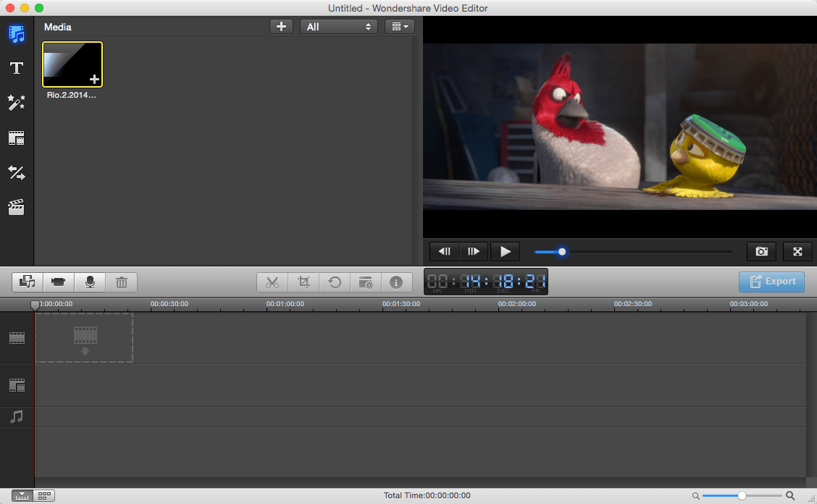Select the Rio.2.2014 media thumbnail
Viewport: 817px width, 504px height.
point(72,64)
